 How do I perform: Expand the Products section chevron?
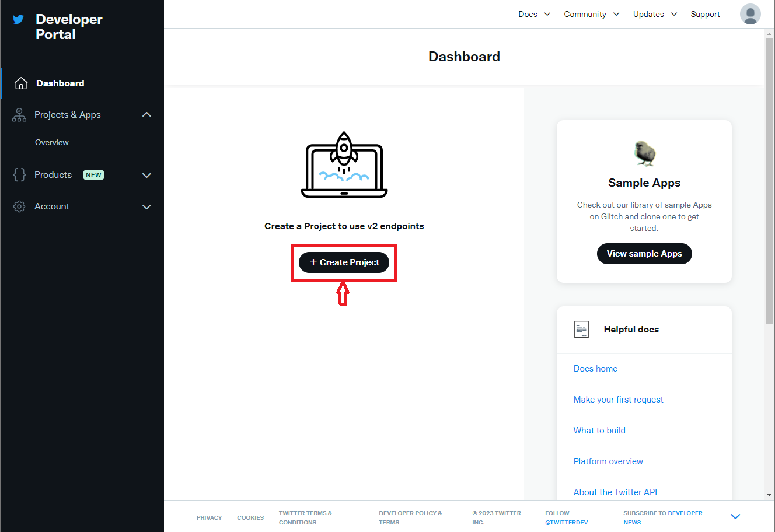(x=146, y=175)
